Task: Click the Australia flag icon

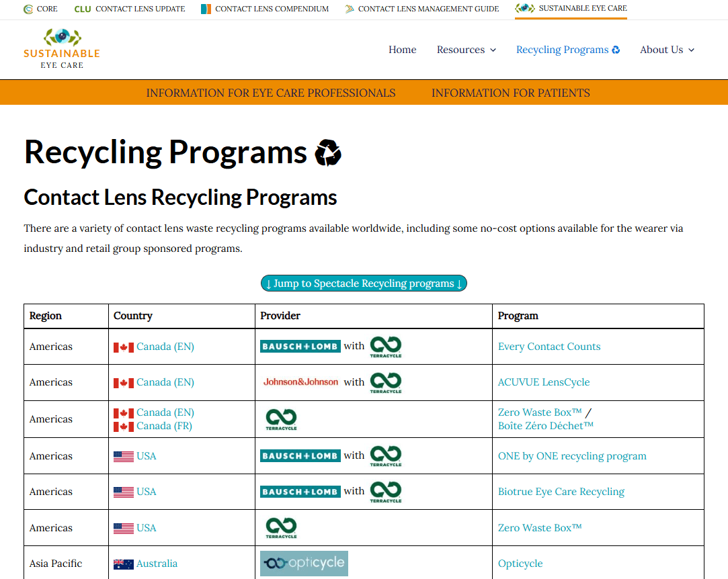Action: click(123, 564)
